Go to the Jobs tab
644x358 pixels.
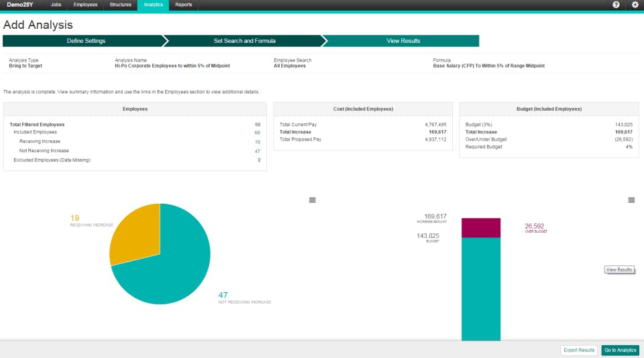click(56, 5)
